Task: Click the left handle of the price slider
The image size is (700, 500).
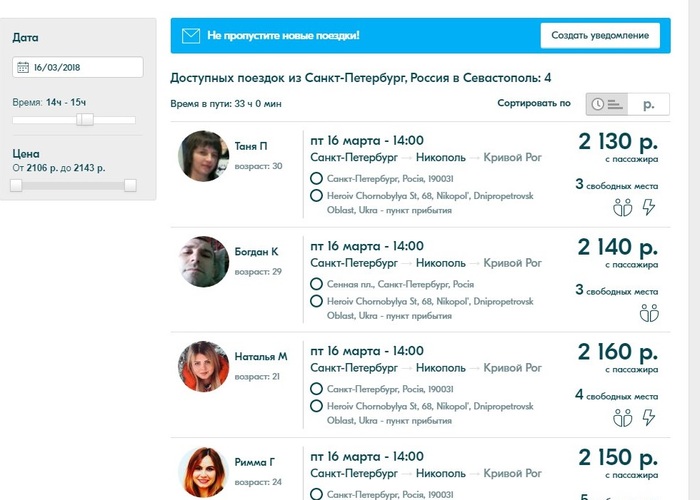Action: pyautogui.click(x=17, y=185)
